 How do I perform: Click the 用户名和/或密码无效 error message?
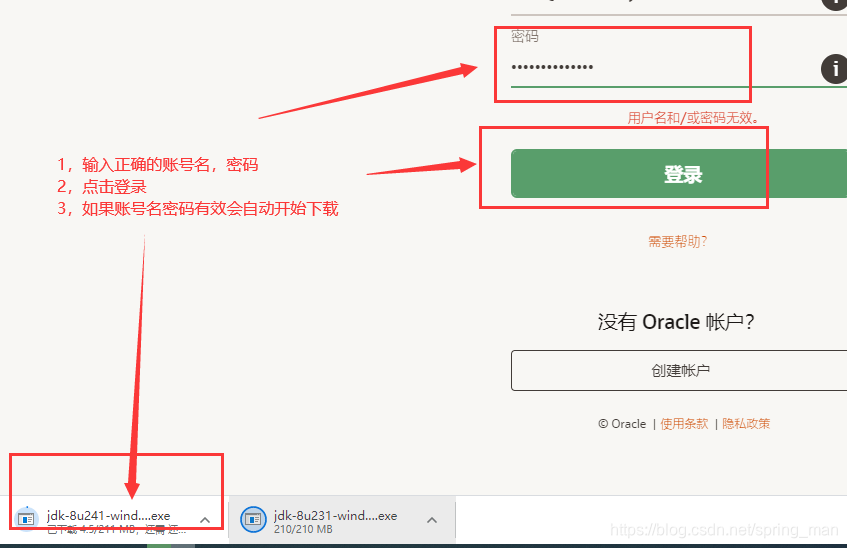(x=694, y=118)
